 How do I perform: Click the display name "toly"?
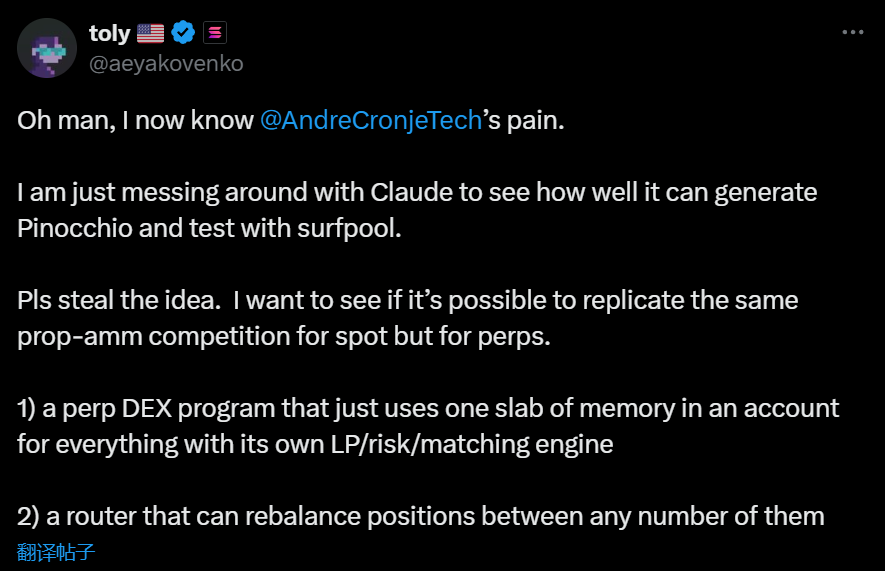coord(109,33)
